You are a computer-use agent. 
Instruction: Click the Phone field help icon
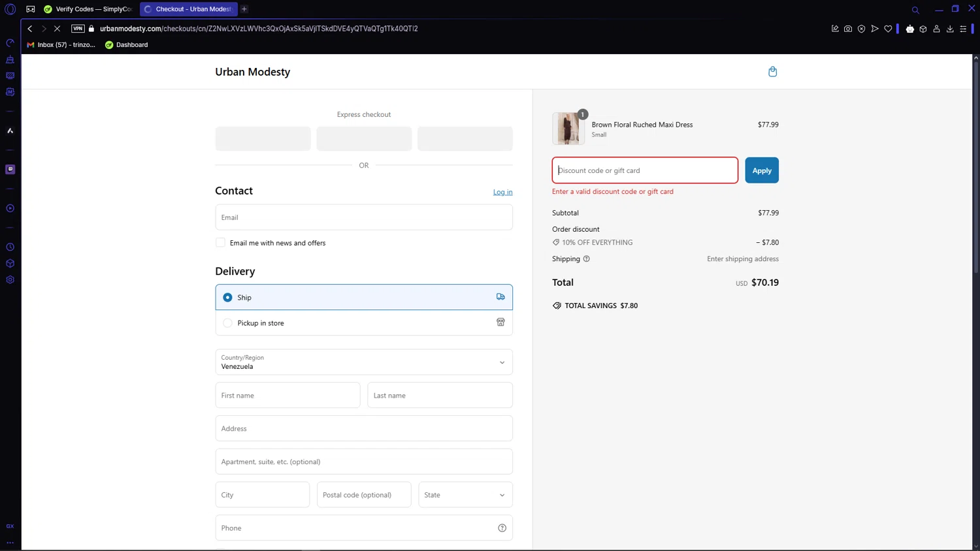tap(502, 528)
